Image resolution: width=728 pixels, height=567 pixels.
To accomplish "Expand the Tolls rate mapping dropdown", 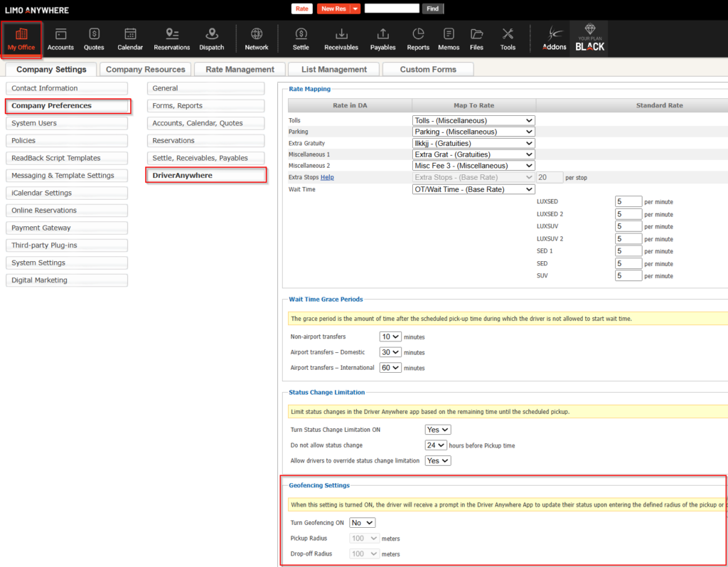I will tap(473, 121).
